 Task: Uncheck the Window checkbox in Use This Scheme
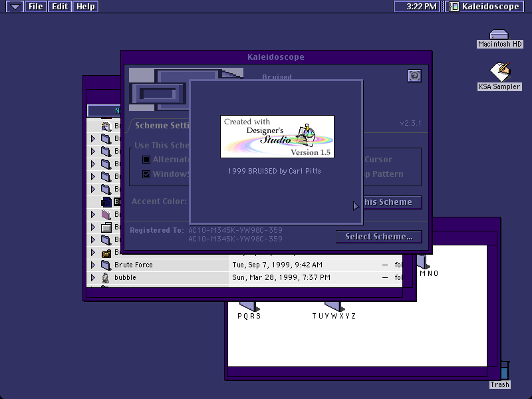point(146,174)
